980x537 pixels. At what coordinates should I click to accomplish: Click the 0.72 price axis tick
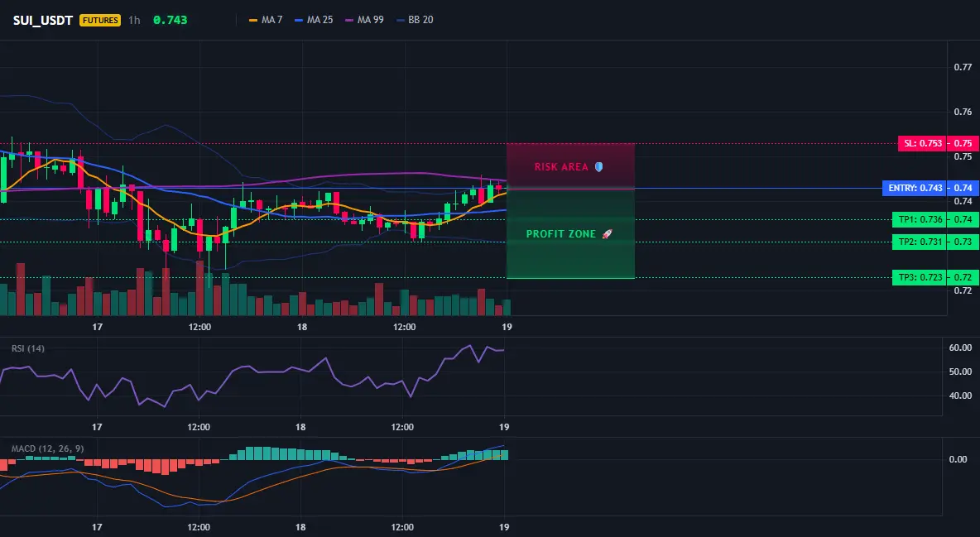(x=963, y=290)
